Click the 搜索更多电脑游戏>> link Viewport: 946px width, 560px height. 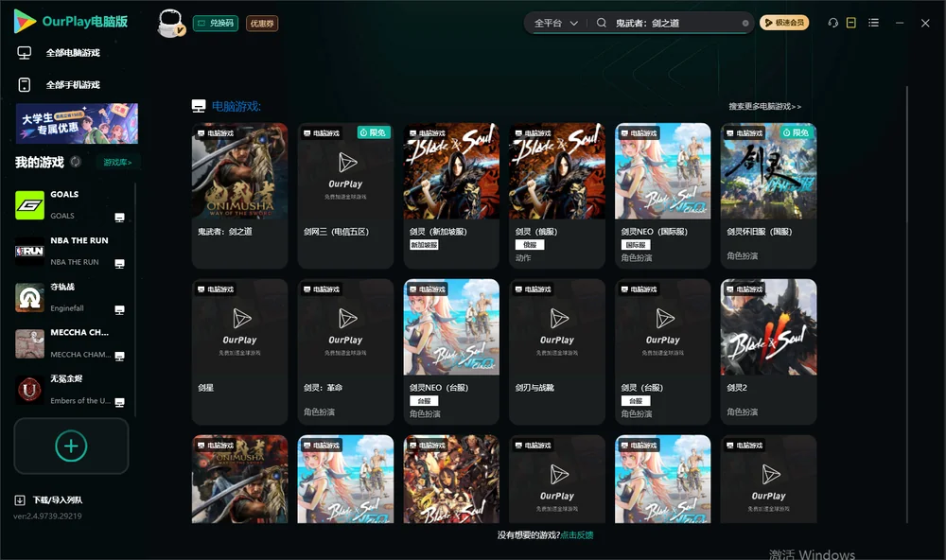[765, 106]
